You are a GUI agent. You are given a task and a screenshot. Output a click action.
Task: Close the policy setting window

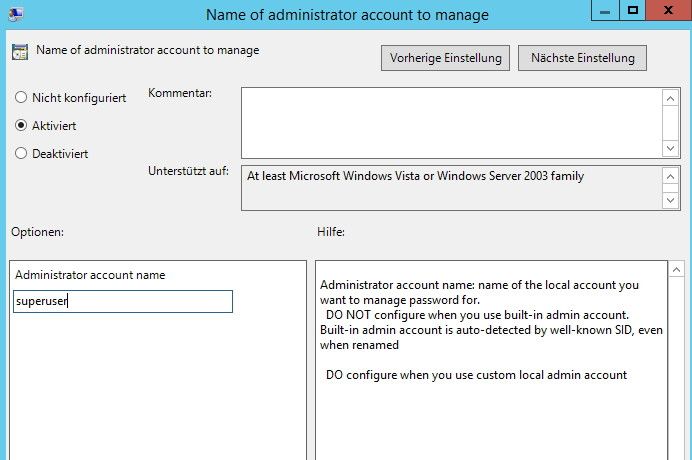669,11
